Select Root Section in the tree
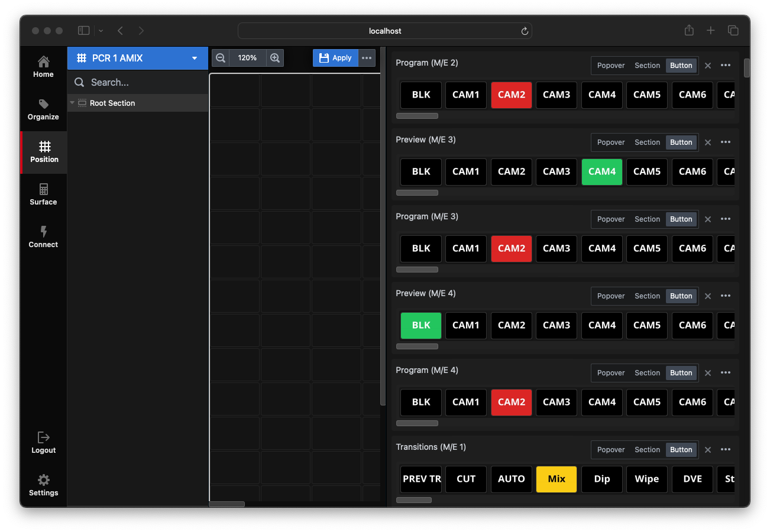This screenshot has height=532, width=770. (138, 103)
